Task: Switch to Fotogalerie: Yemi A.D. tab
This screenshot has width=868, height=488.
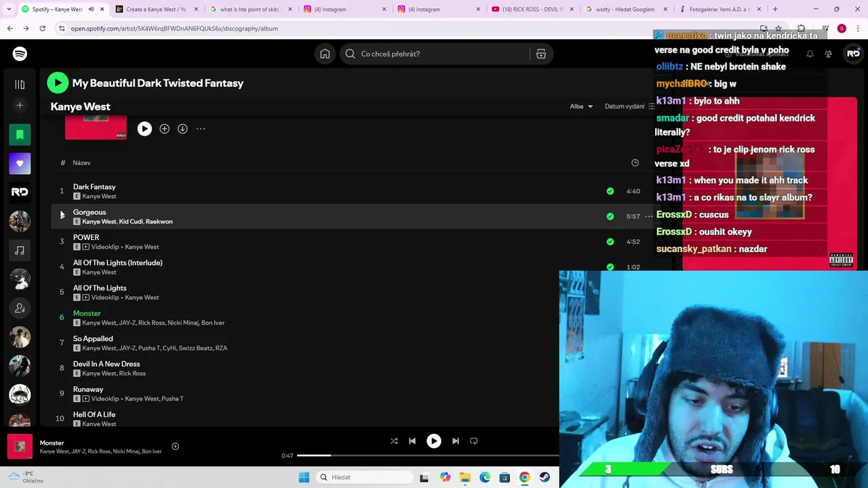Action: point(720,9)
